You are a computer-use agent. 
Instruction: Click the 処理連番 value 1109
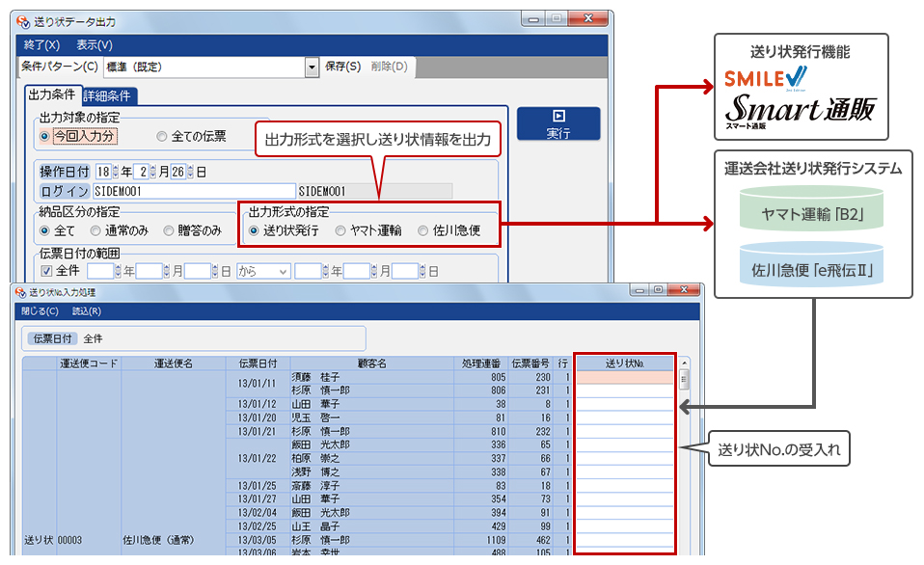[x=496, y=540]
